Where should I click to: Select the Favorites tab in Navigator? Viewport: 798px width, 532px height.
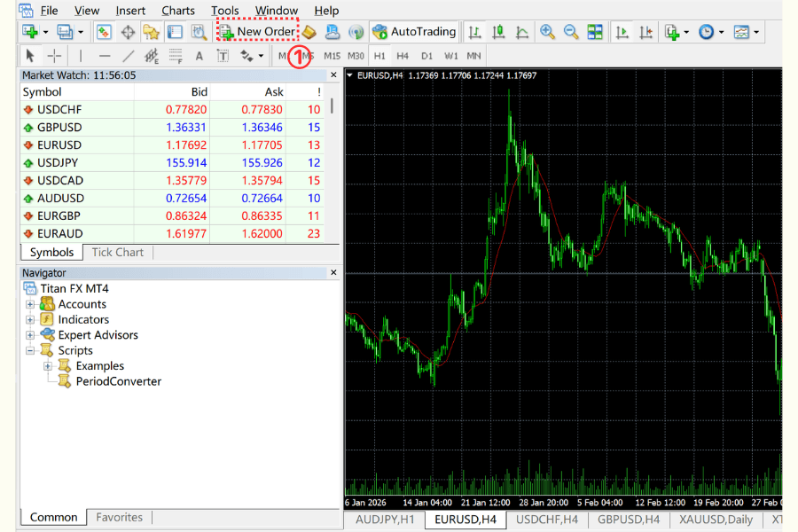click(120, 517)
